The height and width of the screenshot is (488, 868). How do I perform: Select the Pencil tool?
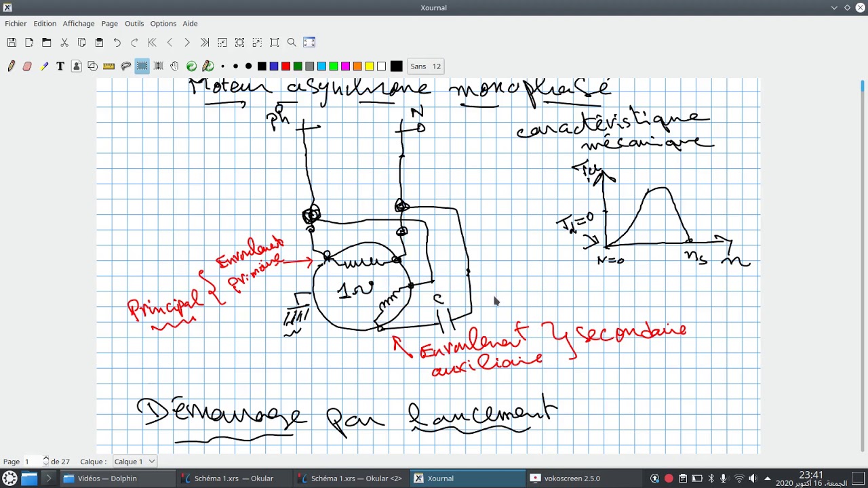[x=12, y=66]
